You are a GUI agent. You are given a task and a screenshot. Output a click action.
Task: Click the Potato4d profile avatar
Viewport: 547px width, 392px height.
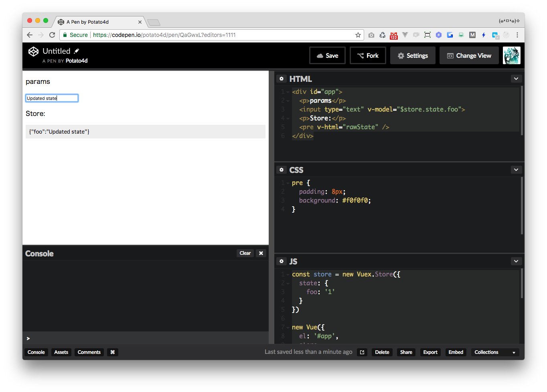tap(511, 55)
